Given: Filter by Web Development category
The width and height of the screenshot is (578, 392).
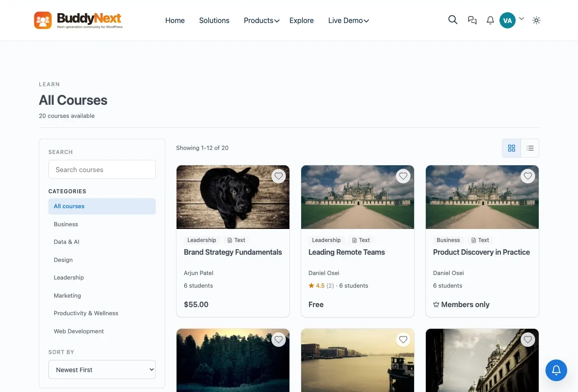Looking at the screenshot, I should 102,331.
